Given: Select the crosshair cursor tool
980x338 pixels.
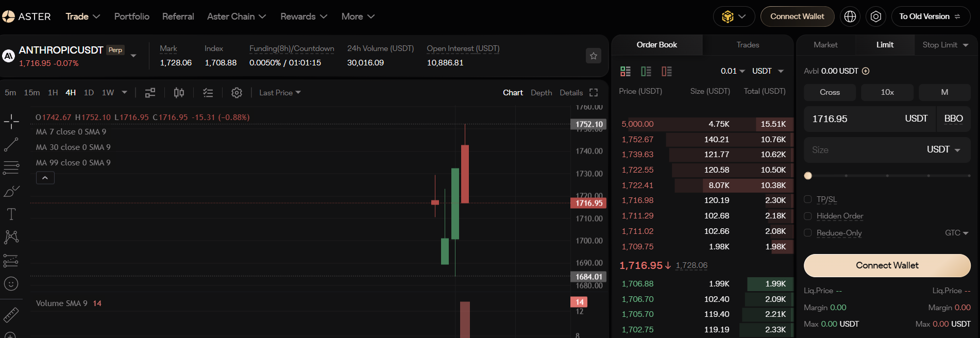Looking at the screenshot, I should (x=11, y=122).
